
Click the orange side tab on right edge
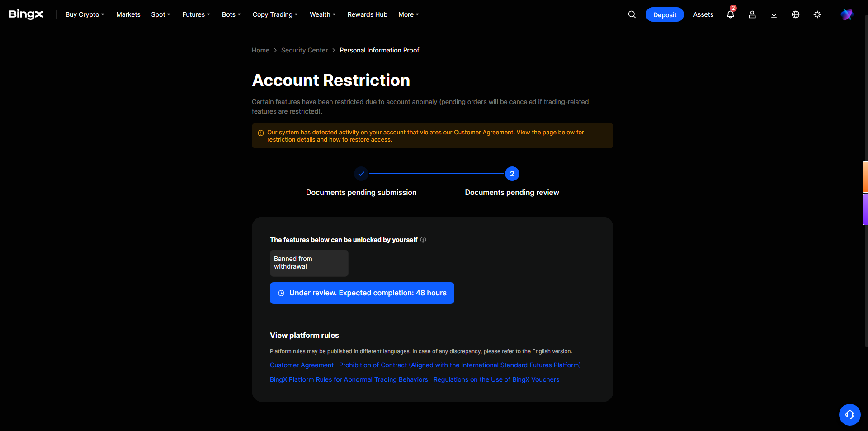pyautogui.click(x=865, y=177)
